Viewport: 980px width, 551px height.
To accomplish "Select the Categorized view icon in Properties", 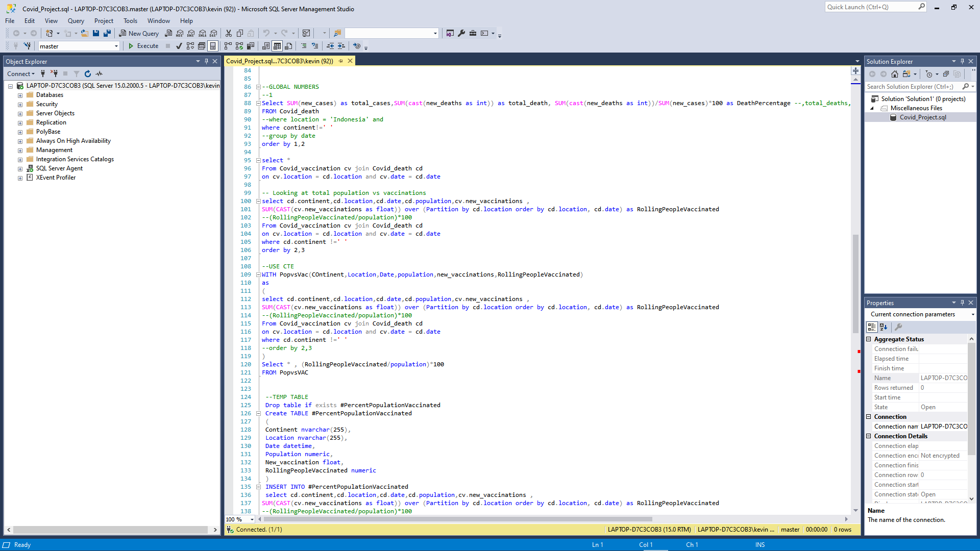I will tap(872, 327).
